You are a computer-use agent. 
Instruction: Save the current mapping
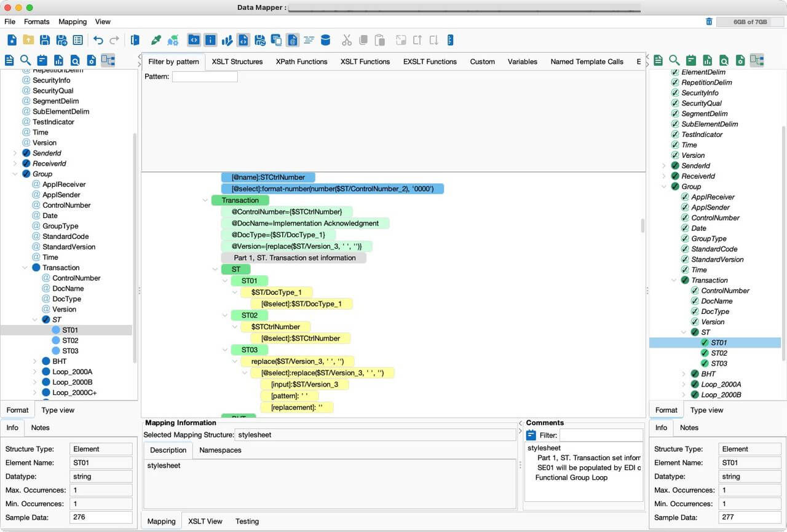tap(45, 41)
